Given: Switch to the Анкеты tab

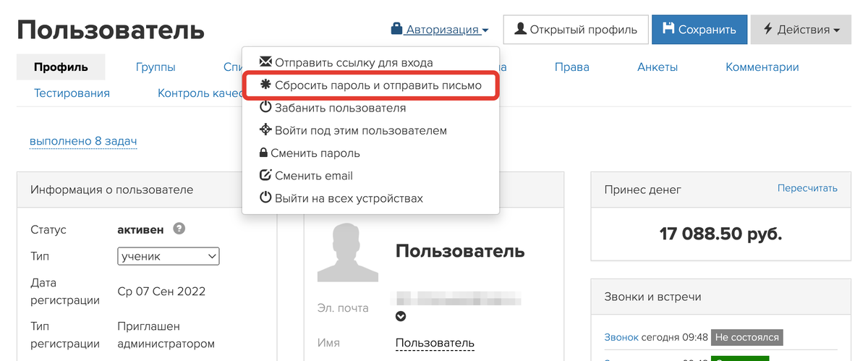Looking at the screenshot, I should pyautogui.click(x=657, y=67).
